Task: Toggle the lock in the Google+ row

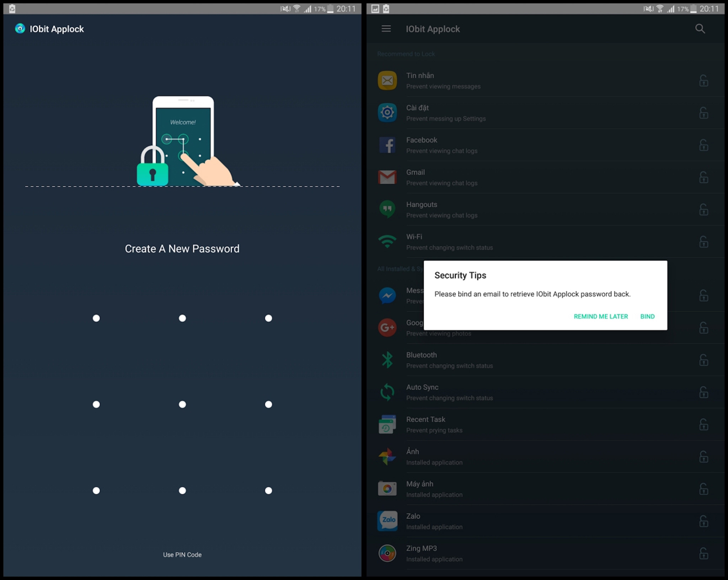Action: [703, 328]
